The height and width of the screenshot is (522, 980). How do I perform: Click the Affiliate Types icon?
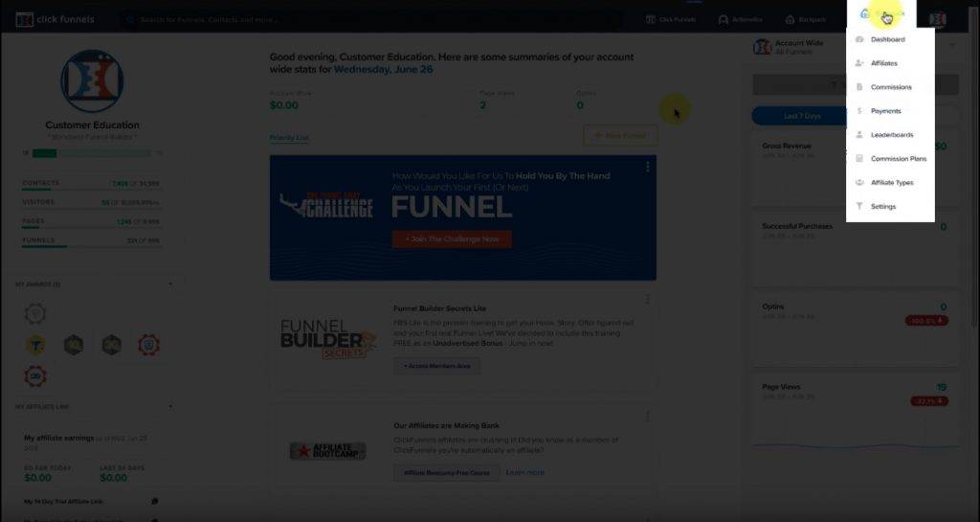pyautogui.click(x=859, y=182)
